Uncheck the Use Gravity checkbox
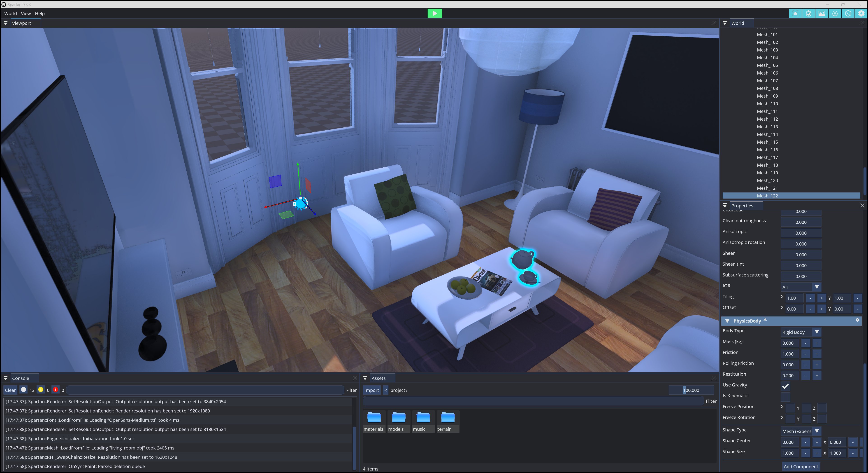868x473 pixels. point(785,386)
